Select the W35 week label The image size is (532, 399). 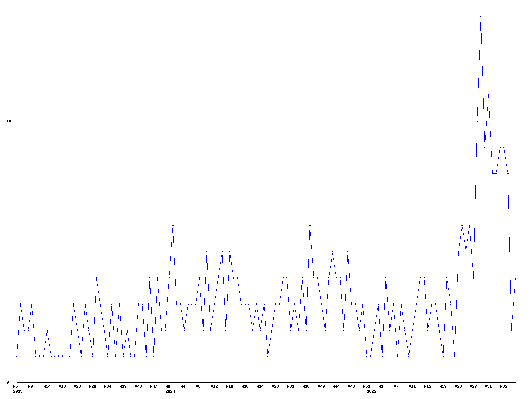tap(504, 386)
